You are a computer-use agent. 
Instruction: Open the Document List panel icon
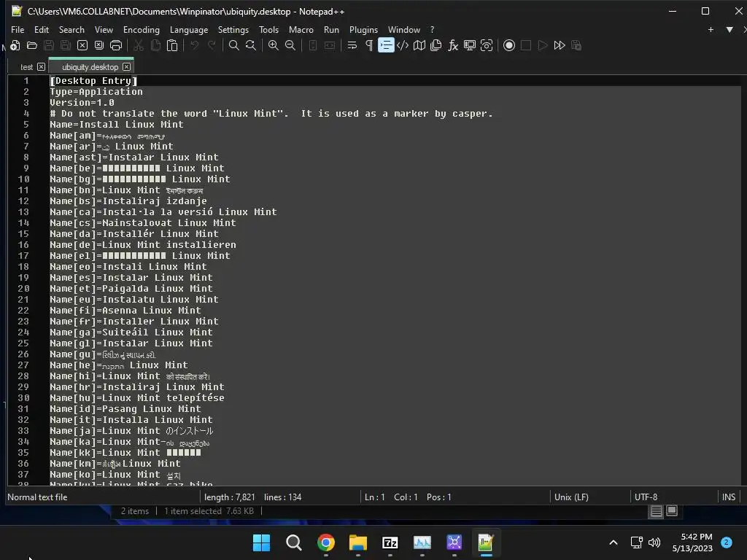point(436,45)
